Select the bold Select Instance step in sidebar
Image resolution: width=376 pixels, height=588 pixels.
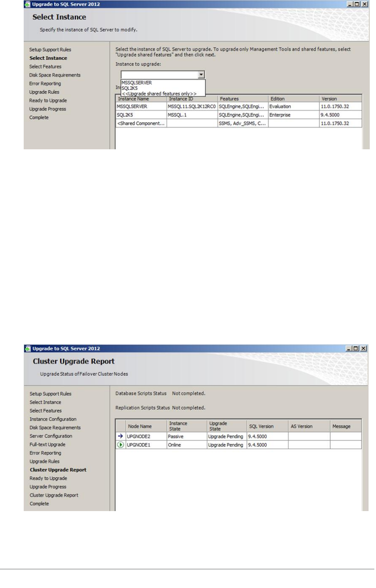click(x=48, y=58)
